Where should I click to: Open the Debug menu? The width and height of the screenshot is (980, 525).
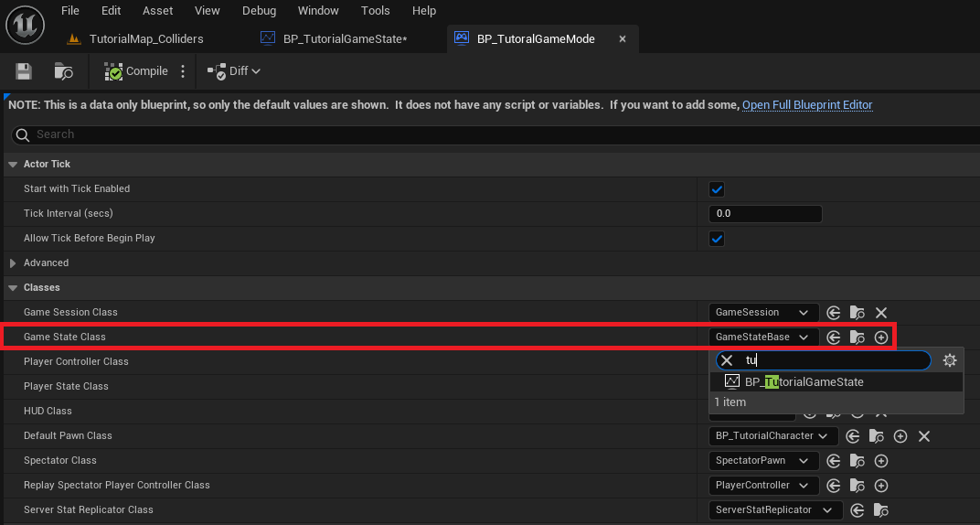point(259,11)
